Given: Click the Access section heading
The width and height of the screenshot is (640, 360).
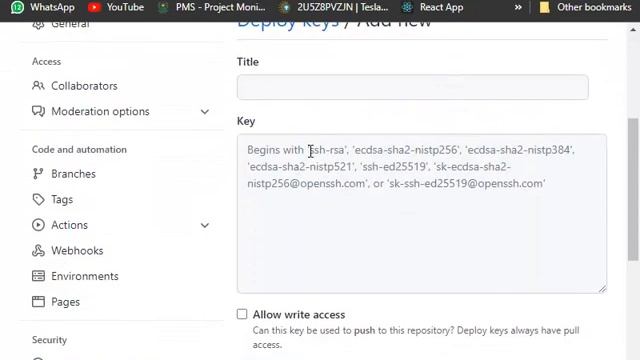Looking at the screenshot, I should tap(47, 61).
